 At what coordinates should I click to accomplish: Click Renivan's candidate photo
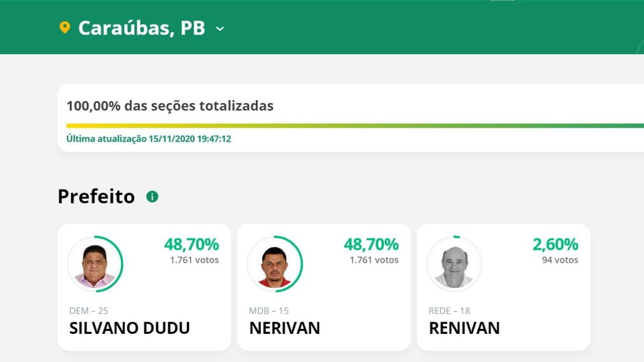(454, 264)
